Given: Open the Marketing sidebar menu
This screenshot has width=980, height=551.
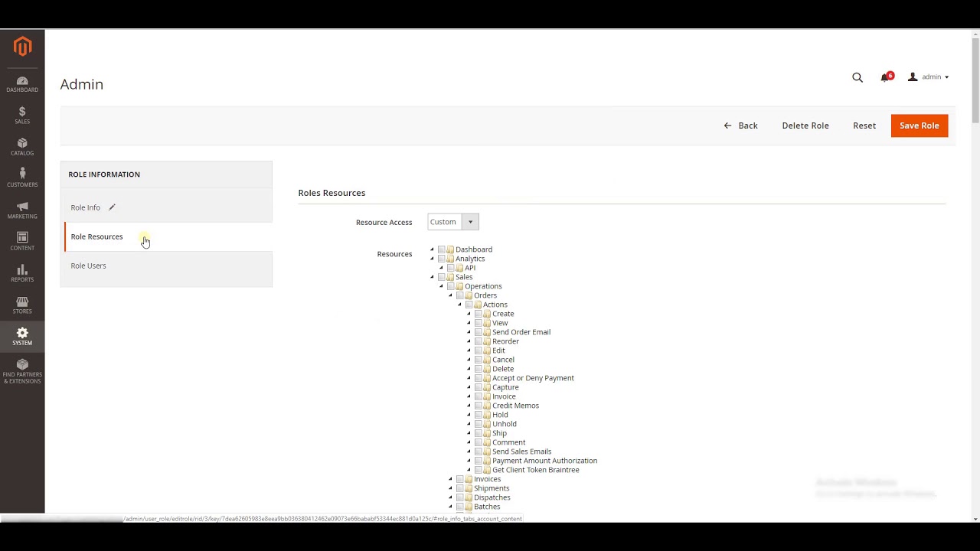Looking at the screenshot, I should pos(22,211).
